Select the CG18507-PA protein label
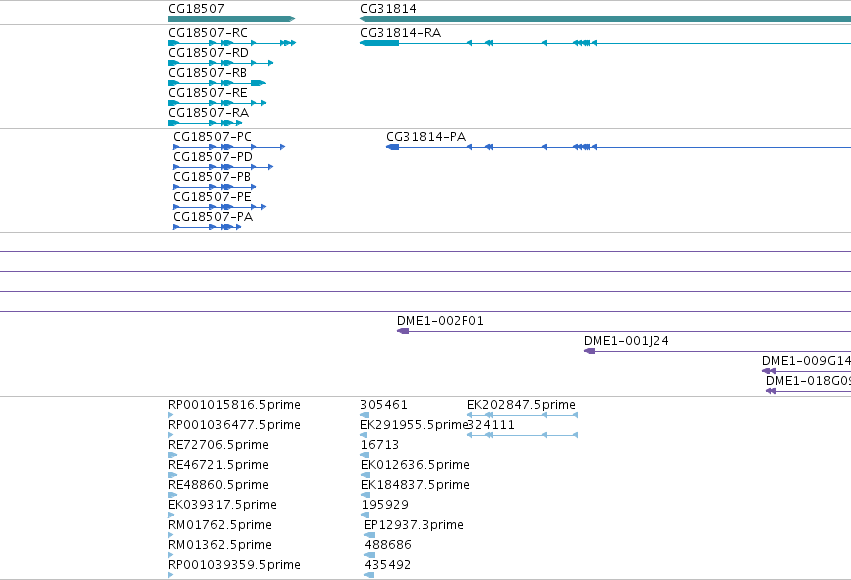 pyautogui.click(x=213, y=217)
